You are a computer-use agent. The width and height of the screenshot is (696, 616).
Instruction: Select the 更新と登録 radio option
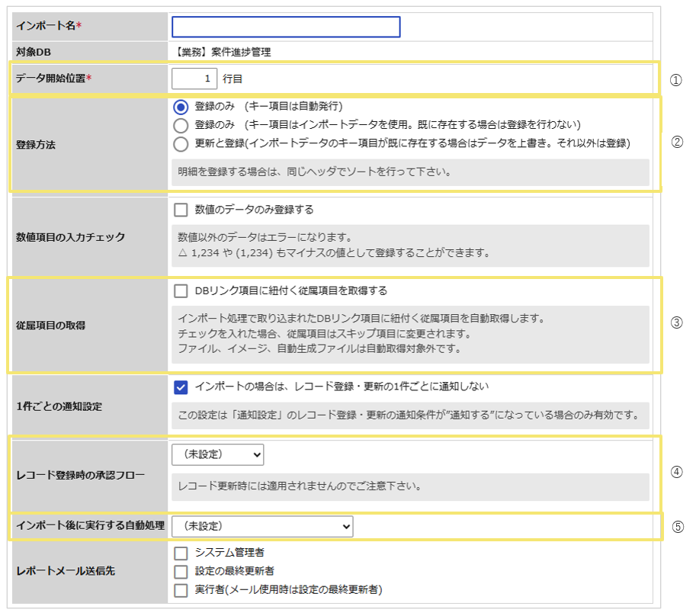pos(181,144)
